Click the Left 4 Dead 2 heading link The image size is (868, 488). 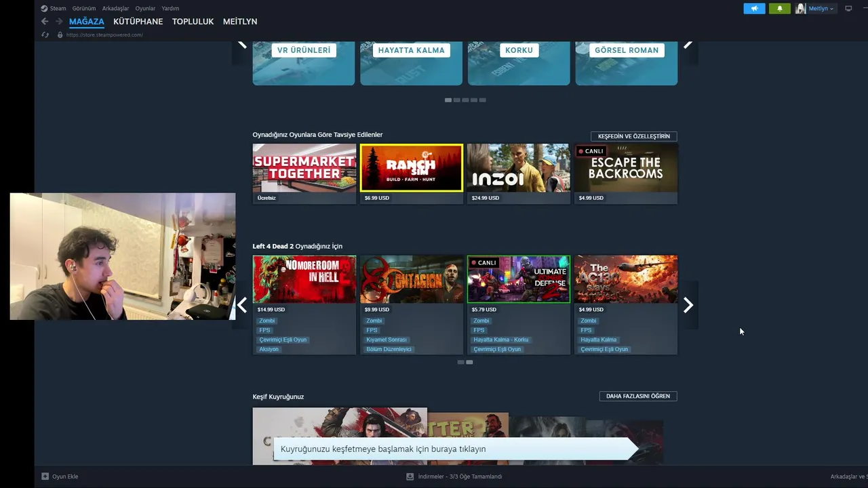273,246
